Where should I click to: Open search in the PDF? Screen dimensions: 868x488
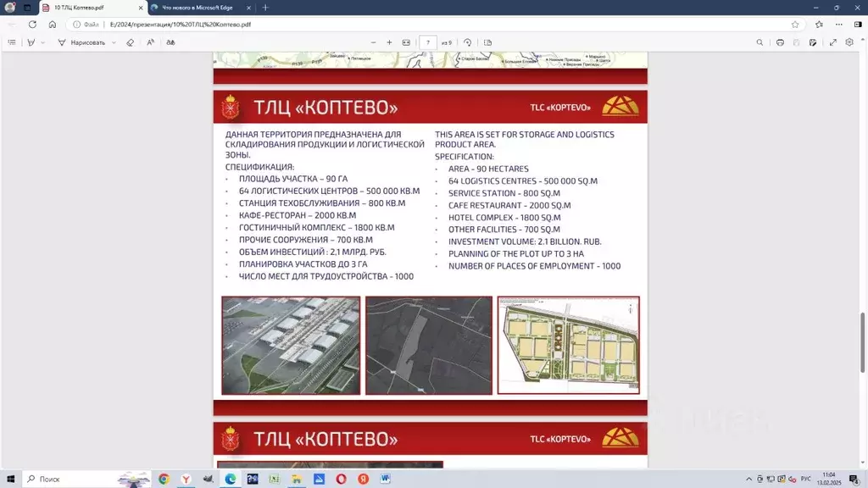pos(759,42)
